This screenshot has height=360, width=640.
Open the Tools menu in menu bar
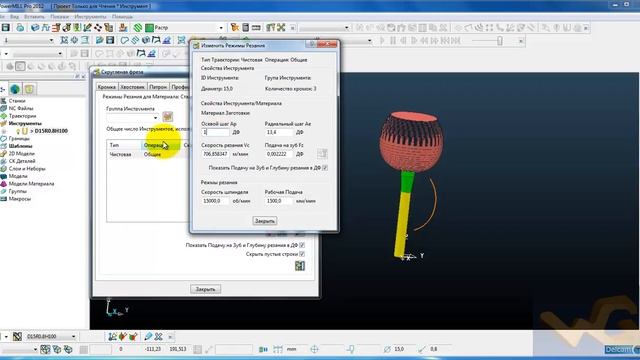coord(90,17)
